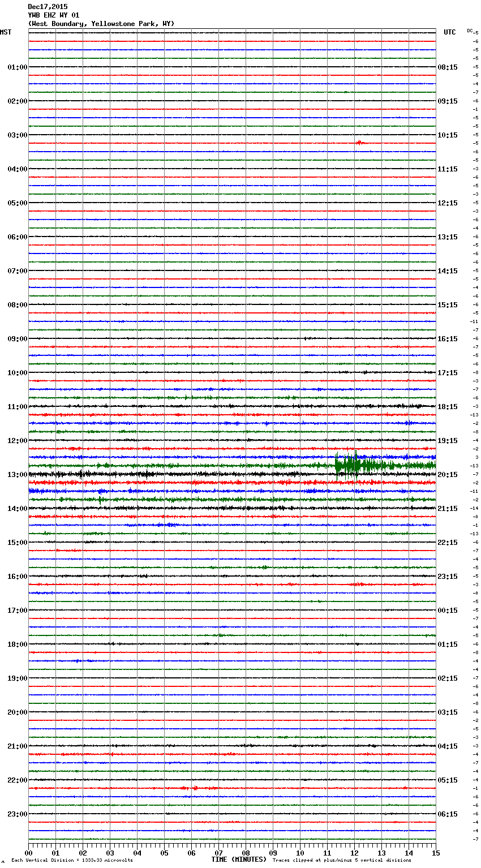The image size is (481, 868).
Task: Click the 20:15 UTC time label
Action: coord(448,475)
